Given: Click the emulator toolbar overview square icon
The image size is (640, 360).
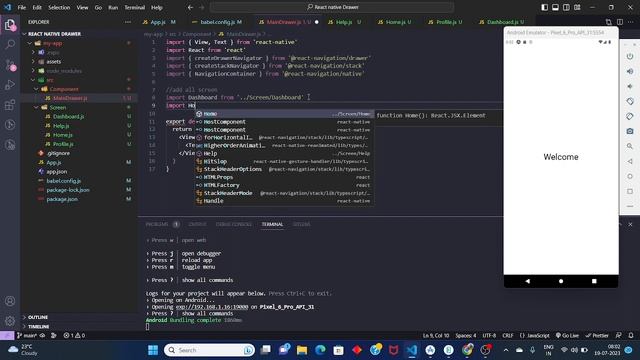Looking at the screenshot, I should pos(630,191).
